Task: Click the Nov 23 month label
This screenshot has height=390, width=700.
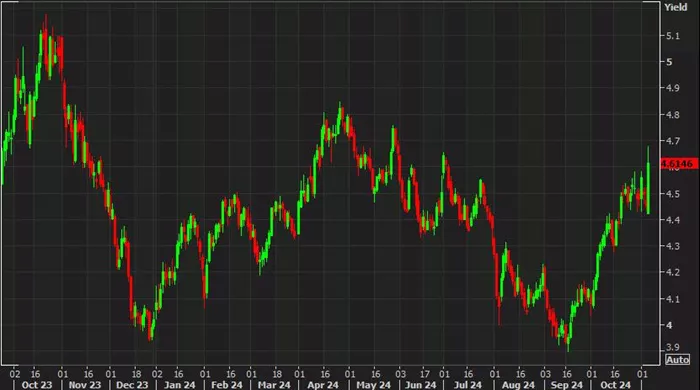Action: point(85,385)
